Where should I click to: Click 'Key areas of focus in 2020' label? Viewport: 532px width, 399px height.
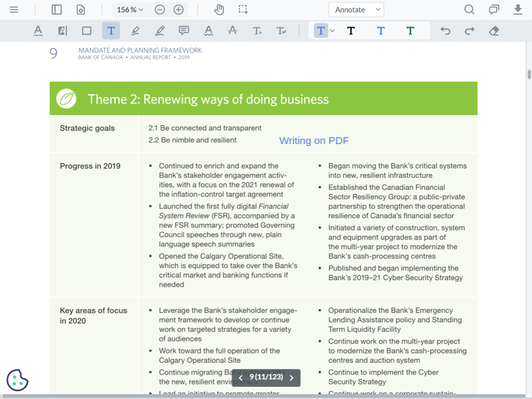[x=93, y=315]
